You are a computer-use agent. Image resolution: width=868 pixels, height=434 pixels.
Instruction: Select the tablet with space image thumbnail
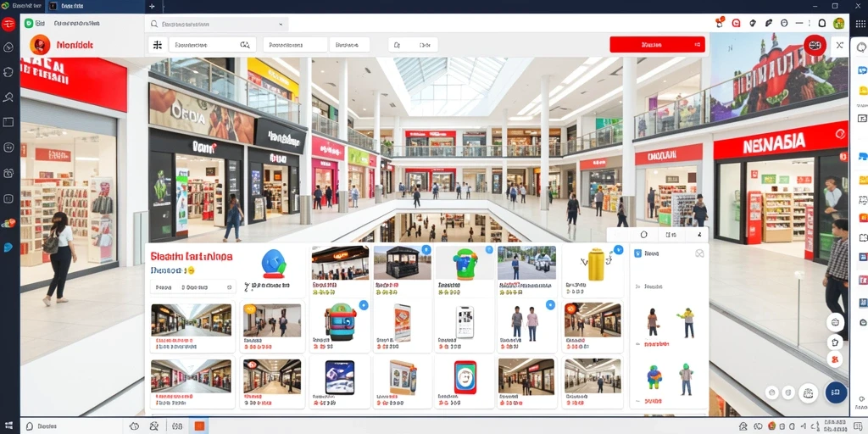339,377
